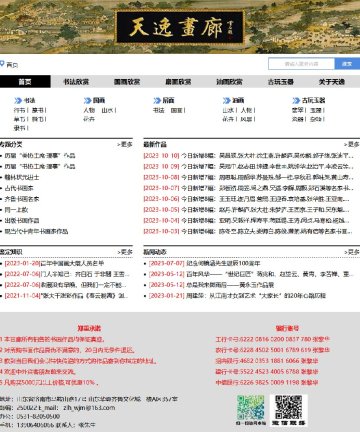Open the 出版书画作品 topic
360x432 pixels.
pos(22,220)
